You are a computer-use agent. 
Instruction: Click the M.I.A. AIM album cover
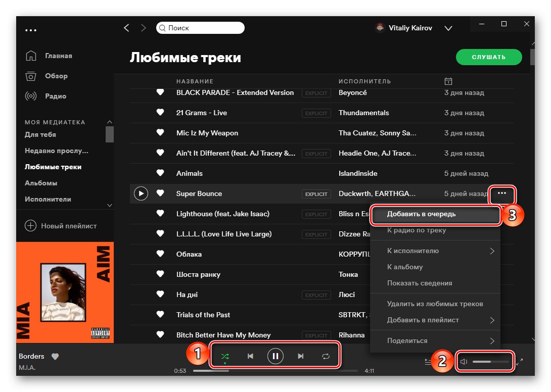(x=65, y=292)
